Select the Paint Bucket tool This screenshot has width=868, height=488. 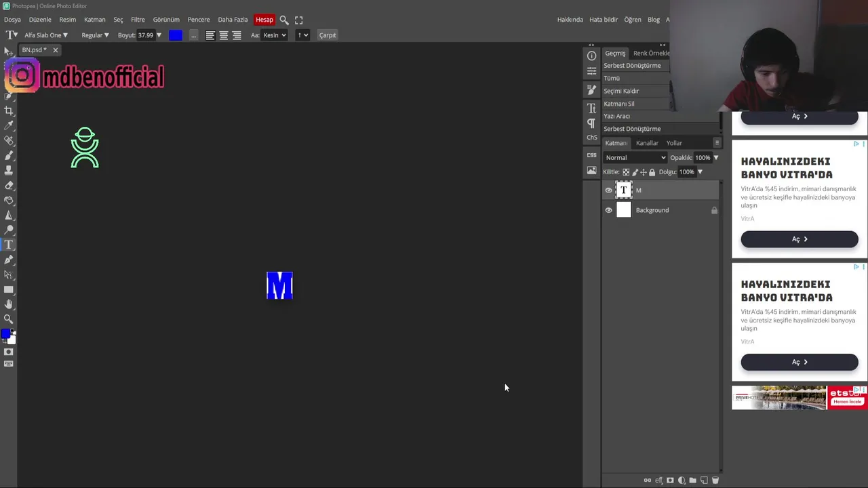[x=9, y=200]
